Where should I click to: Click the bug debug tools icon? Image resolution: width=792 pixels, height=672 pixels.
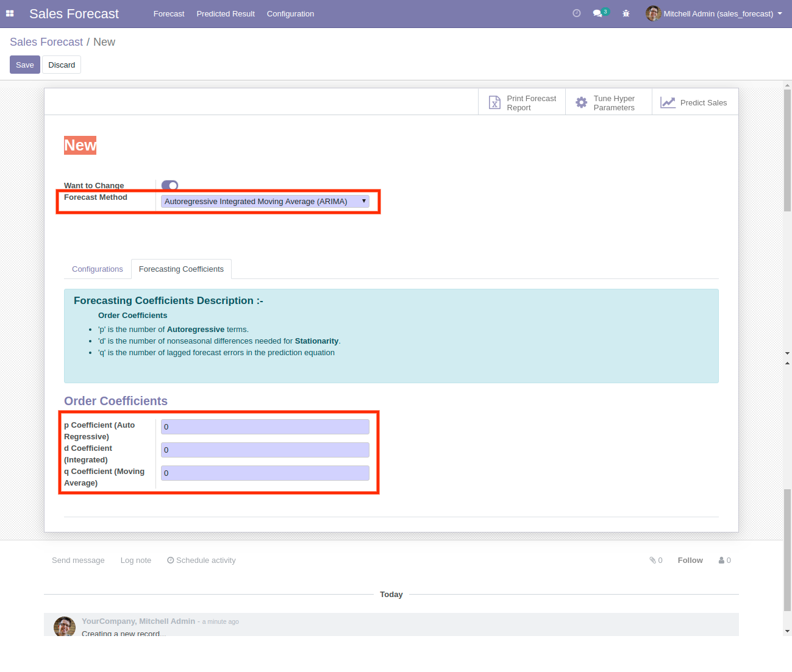(626, 13)
